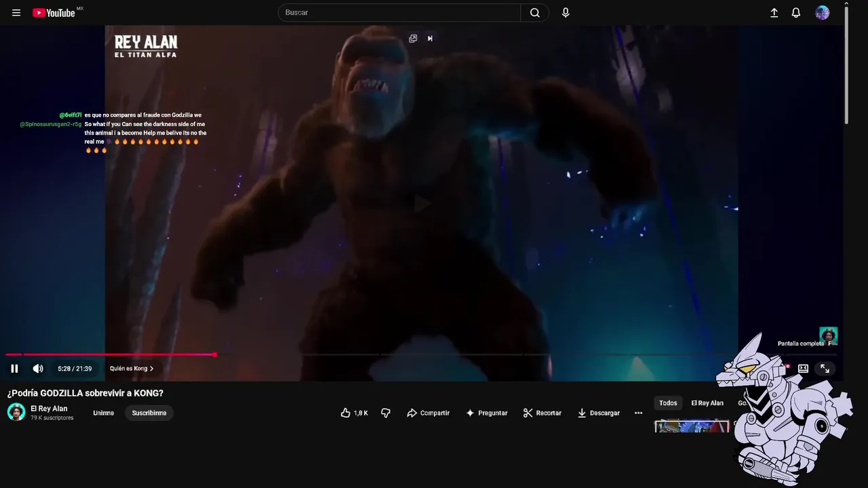The height and width of the screenshot is (488, 868).
Task: Open the YouTube hamburger guide menu
Action: (16, 13)
